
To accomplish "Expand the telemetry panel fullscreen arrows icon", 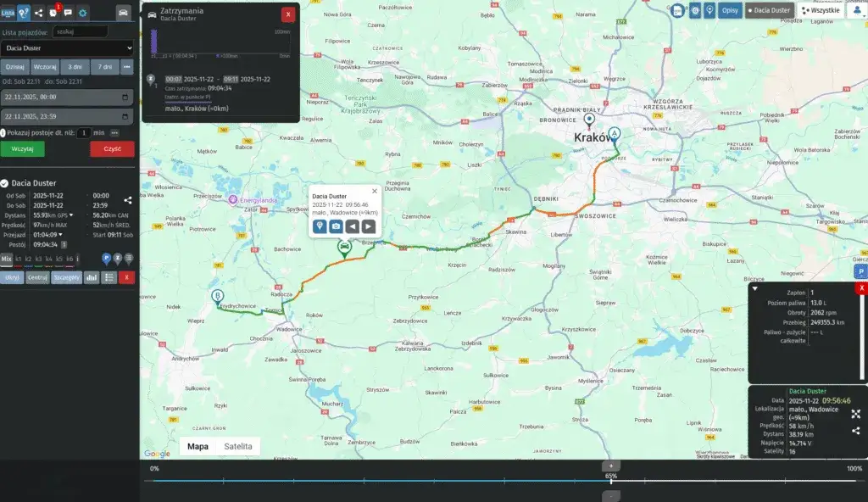I will pos(856,414).
